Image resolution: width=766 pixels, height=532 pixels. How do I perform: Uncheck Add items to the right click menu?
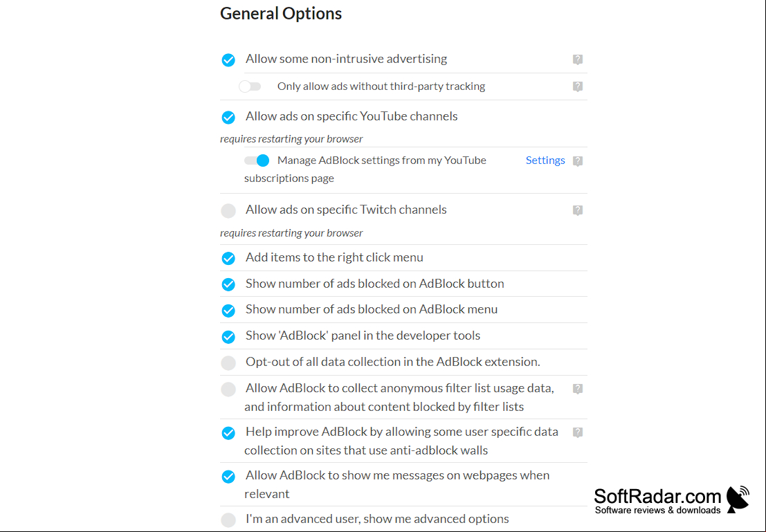(x=228, y=258)
